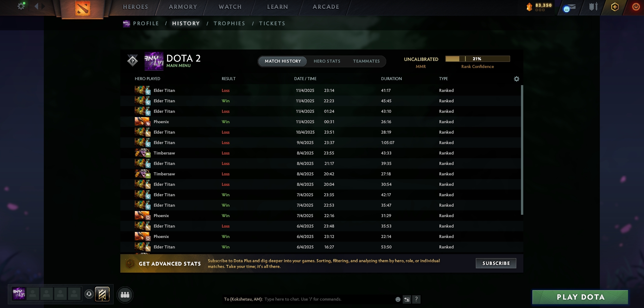Click the SUBSCRIBE button
This screenshot has height=308, width=644.
click(496, 263)
